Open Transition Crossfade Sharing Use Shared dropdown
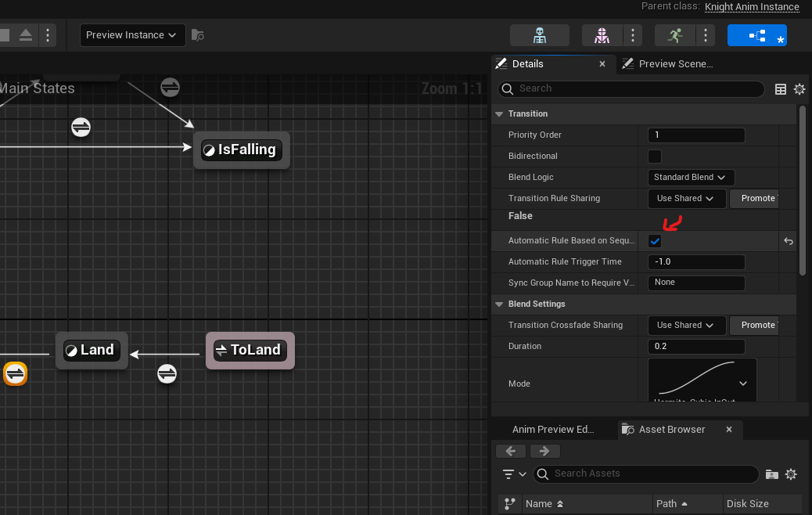 click(686, 326)
